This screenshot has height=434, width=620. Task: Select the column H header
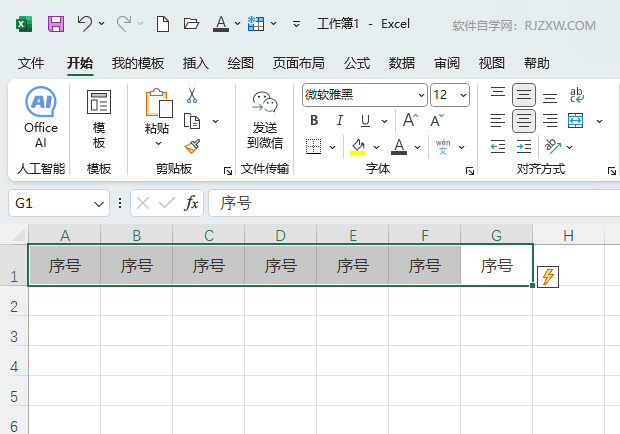[x=569, y=235]
